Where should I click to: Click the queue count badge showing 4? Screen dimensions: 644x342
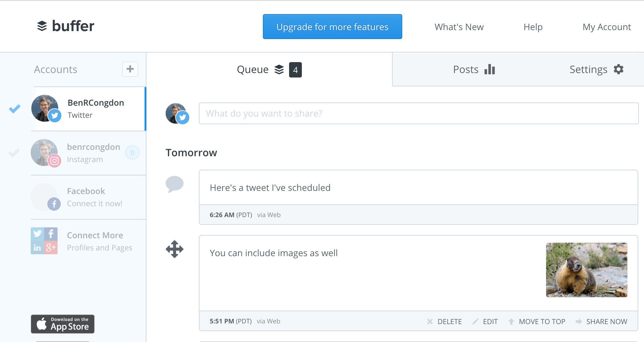click(x=295, y=69)
